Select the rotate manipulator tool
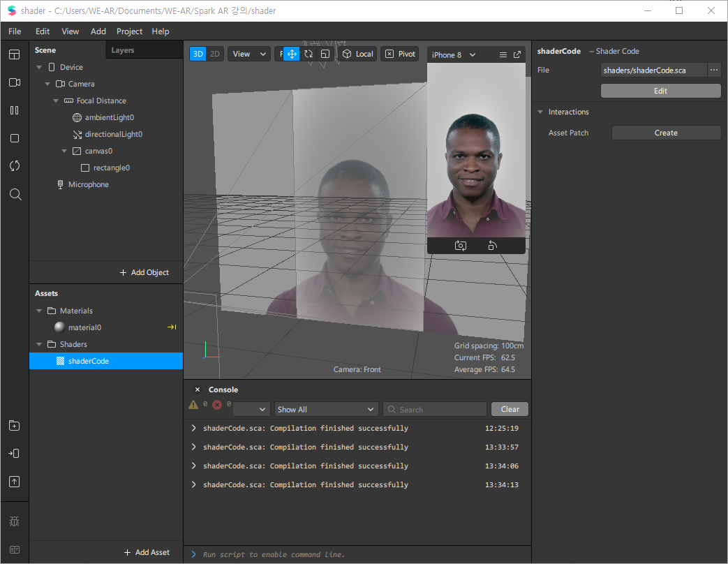 coord(309,54)
